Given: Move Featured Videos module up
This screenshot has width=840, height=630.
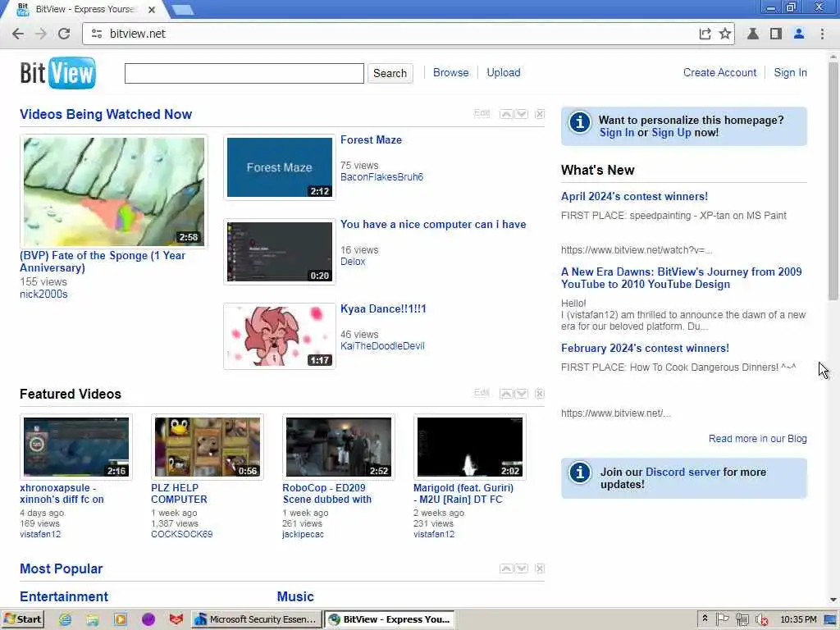Looking at the screenshot, I should 506,394.
